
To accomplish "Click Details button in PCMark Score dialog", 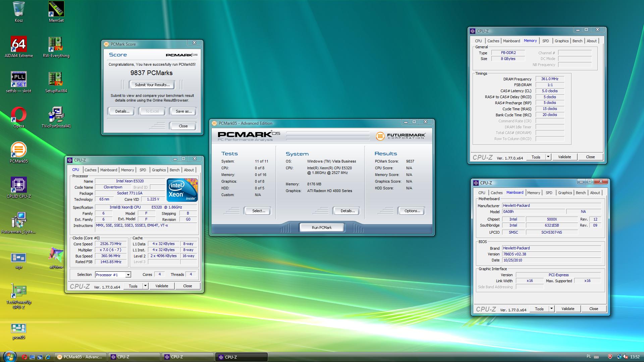I will coord(122,111).
